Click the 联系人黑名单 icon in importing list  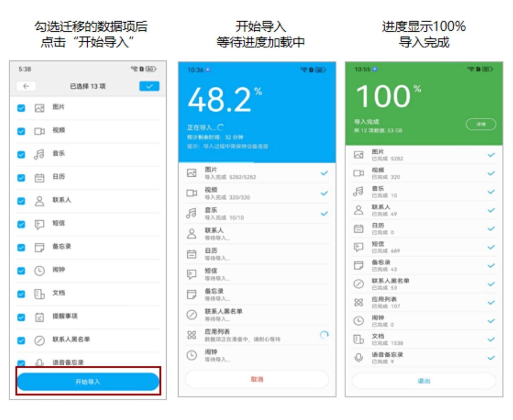(192, 315)
